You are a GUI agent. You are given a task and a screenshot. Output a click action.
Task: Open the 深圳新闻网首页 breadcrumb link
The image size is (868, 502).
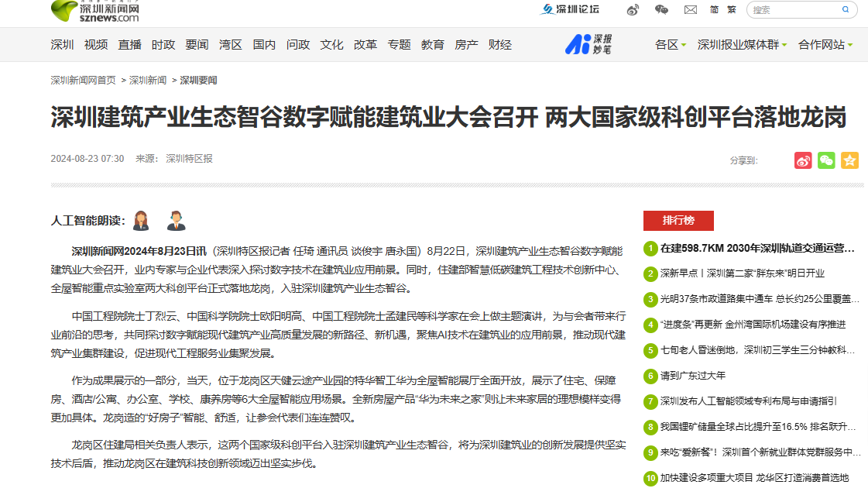[81, 79]
